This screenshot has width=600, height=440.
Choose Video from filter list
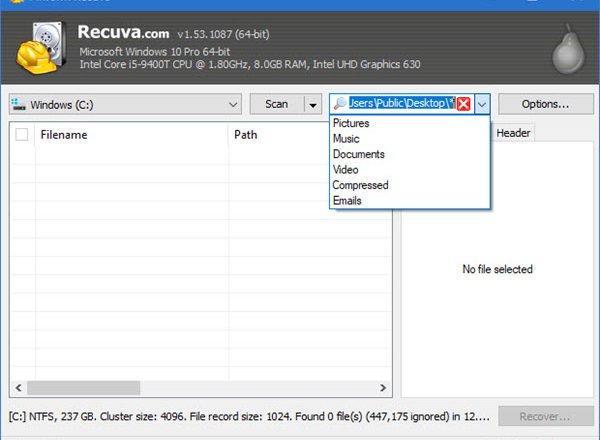(409, 169)
